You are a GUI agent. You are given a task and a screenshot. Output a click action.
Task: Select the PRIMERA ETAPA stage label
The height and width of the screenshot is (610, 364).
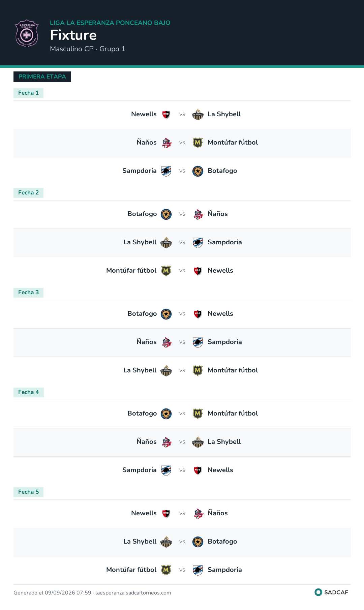pyautogui.click(x=42, y=77)
